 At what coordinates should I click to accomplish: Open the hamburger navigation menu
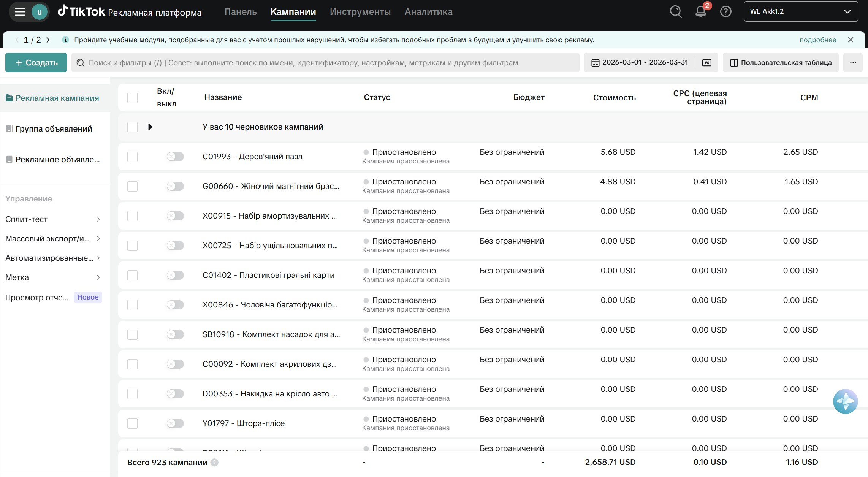(x=20, y=12)
